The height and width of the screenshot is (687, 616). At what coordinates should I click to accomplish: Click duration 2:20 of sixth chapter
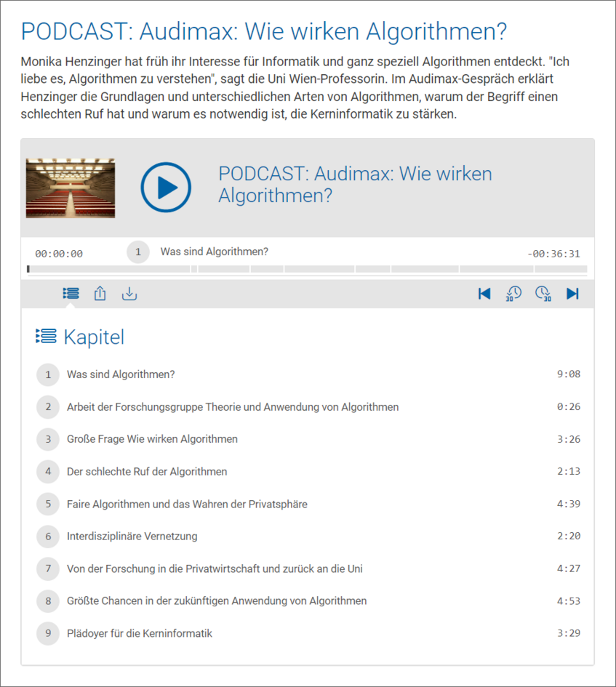pyautogui.click(x=569, y=536)
